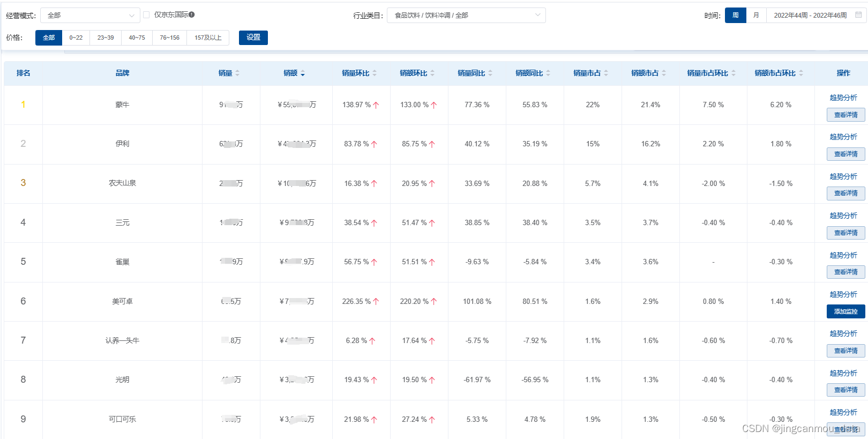This screenshot has width=868, height=439.
Task: Select the 40~75 price range
Action: pos(137,38)
